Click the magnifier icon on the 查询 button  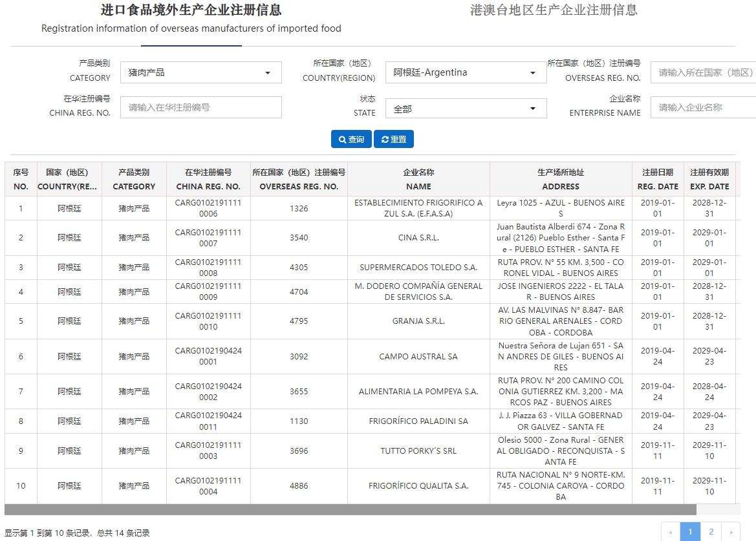point(341,139)
